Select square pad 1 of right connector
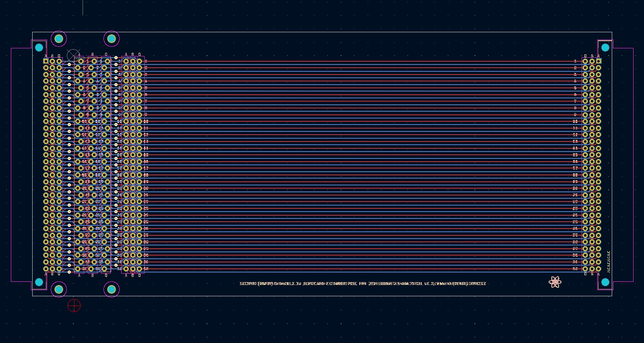 pyautogui.click(x=598, y=61)
